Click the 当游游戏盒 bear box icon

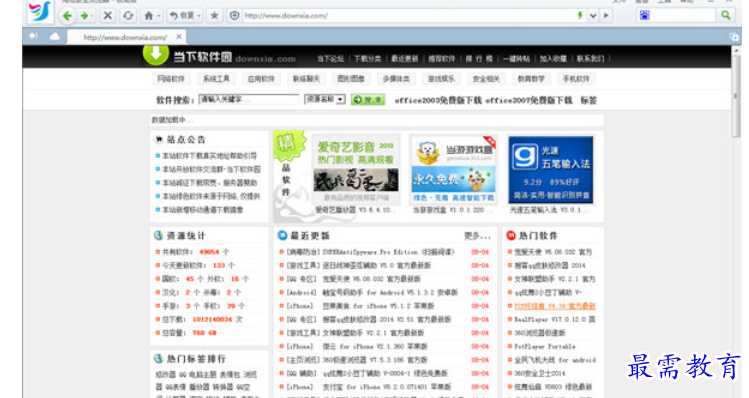tap(428, 152)
